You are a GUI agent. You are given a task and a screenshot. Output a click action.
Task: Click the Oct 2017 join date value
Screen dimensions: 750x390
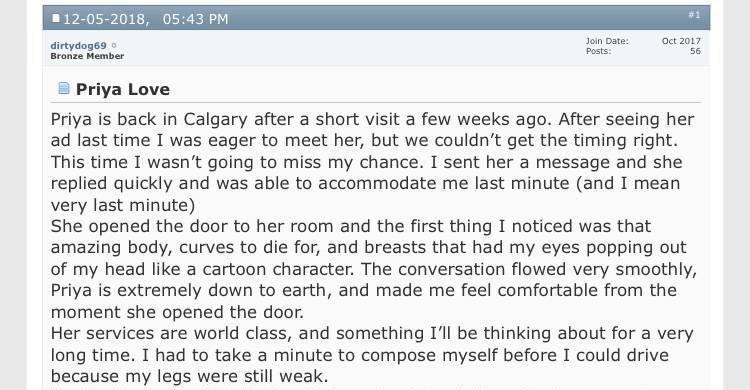pyautogui.click(x=681, y=41)
